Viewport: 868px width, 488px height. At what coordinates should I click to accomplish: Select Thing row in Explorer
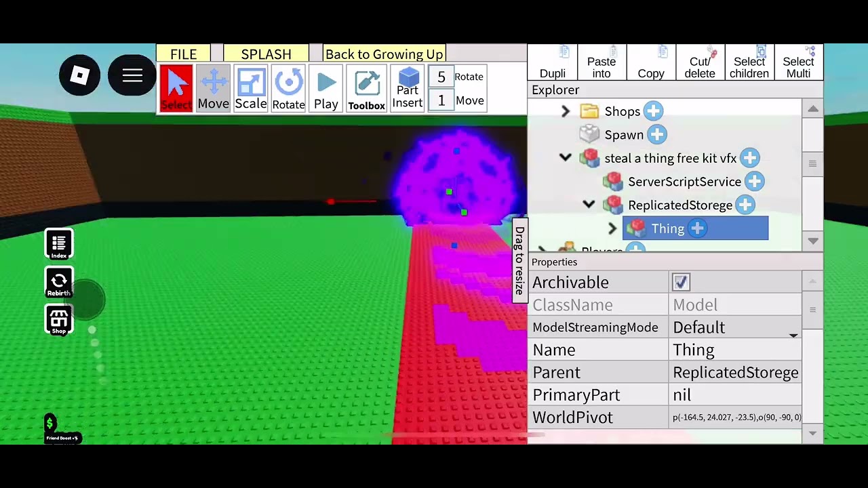tap(695, 228)
